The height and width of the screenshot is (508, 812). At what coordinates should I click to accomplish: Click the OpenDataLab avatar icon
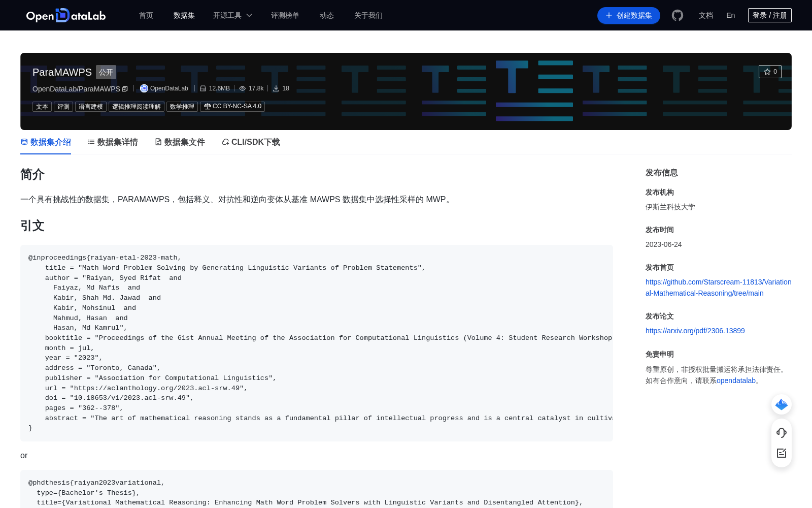pos(144,88)
